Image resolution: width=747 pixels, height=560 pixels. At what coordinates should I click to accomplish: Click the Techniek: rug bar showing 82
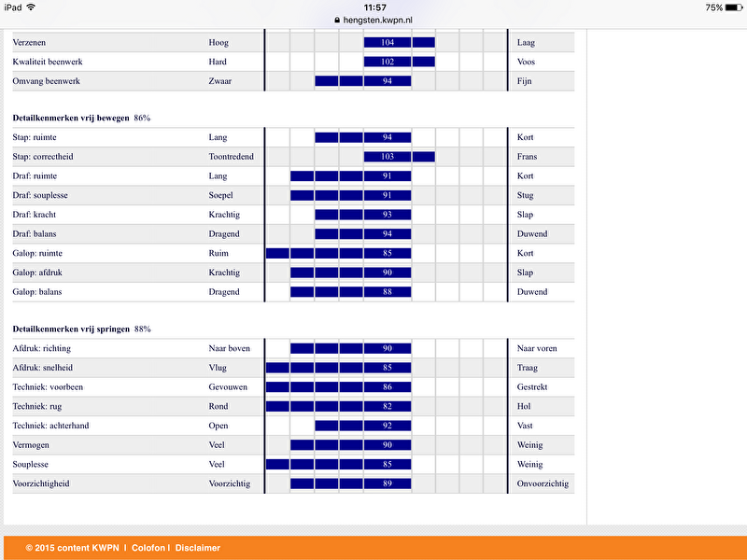[338, 406]
